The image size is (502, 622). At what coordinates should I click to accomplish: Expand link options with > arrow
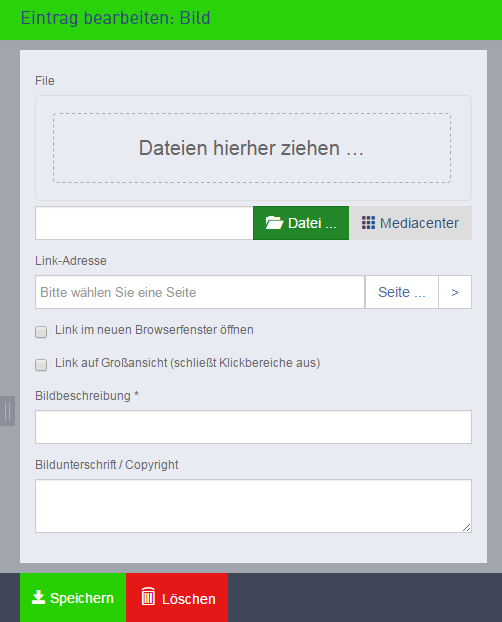(x=455, y=292)
